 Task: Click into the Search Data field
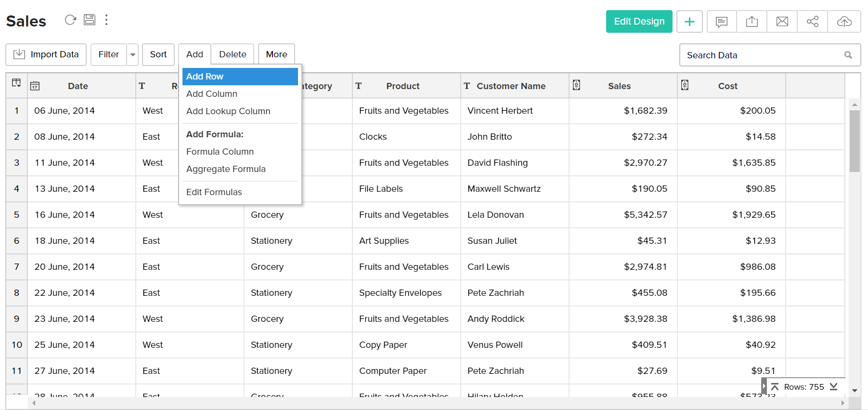pos(761,55)
